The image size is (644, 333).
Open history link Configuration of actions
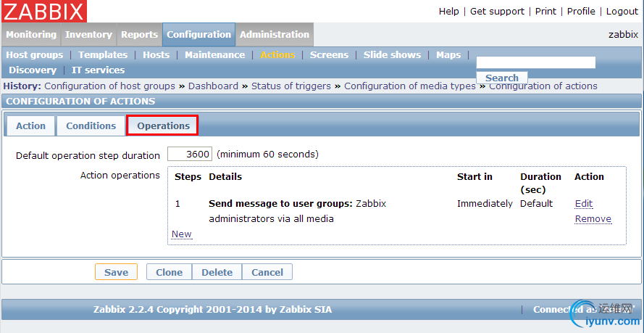click(x=543, y=86)
